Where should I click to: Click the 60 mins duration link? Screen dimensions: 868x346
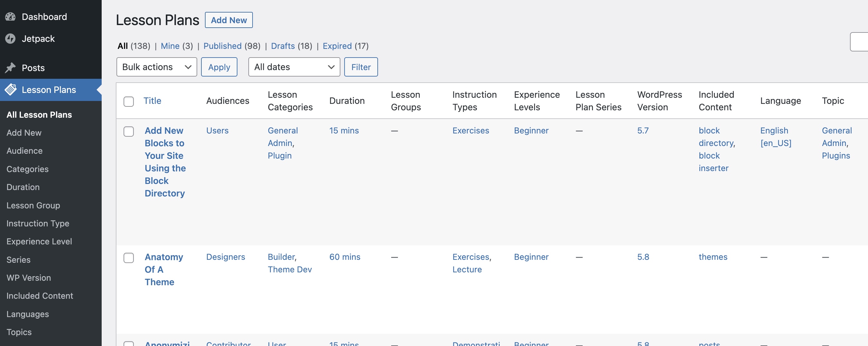point(345,257)
